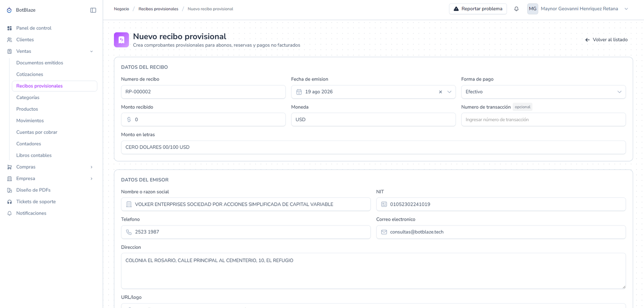Click the Recibos provisionales breadcrumb

click(x=158, y=9)
